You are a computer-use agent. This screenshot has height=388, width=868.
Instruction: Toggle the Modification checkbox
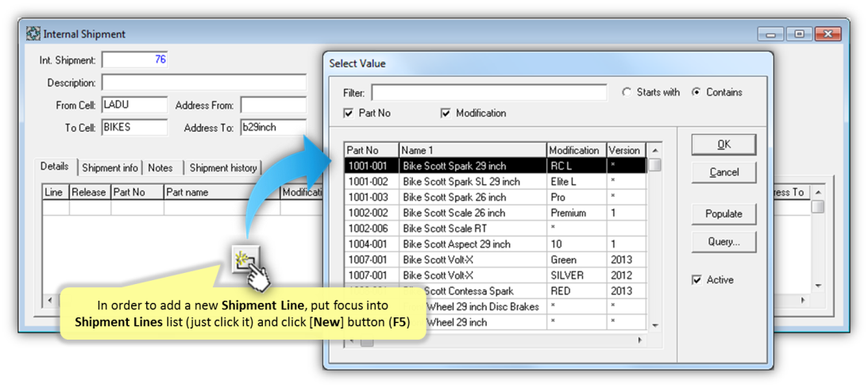(446, 113)
